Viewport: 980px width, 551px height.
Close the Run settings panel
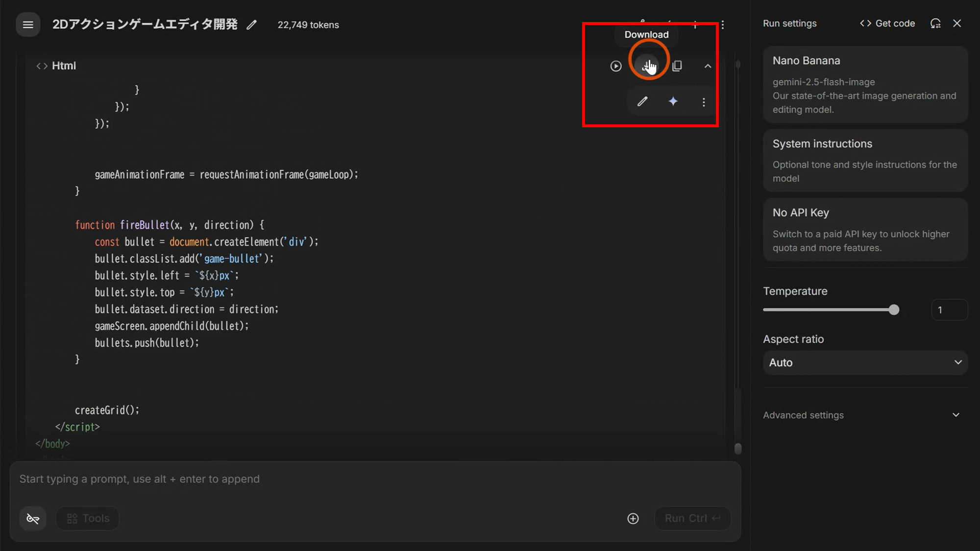957,24
